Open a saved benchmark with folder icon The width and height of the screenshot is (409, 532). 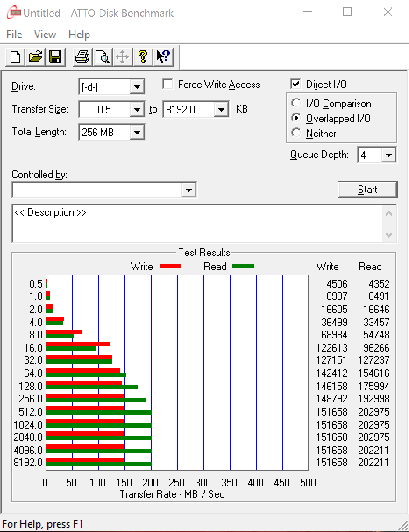point(36,57)
